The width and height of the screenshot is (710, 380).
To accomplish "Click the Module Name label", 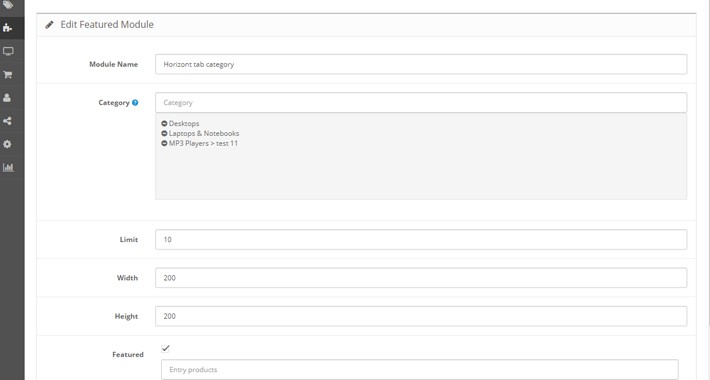I will 114,64.
